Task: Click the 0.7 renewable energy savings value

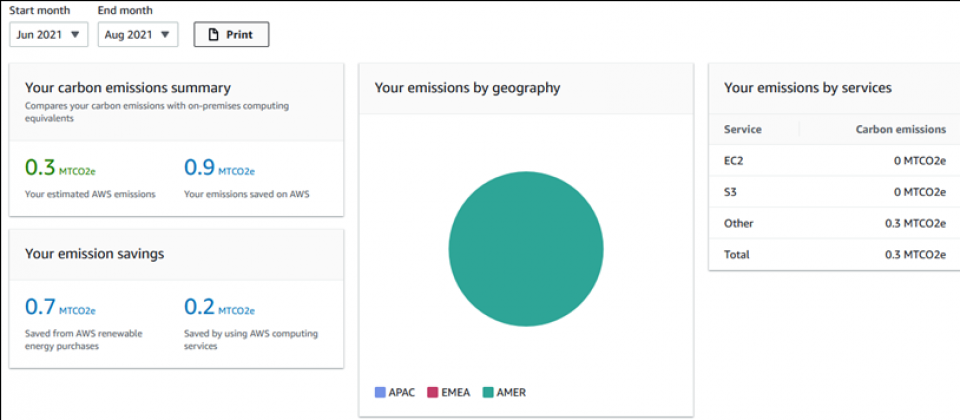Action: (40, 307)
